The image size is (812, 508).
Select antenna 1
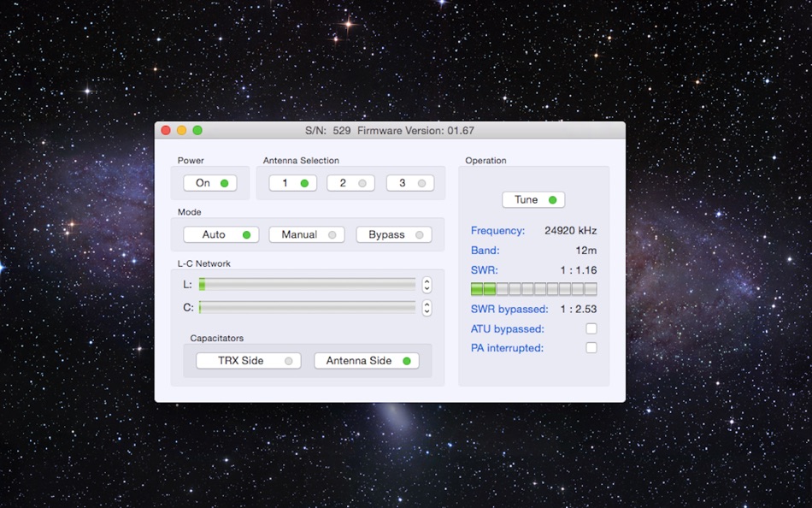[x=292, y=183]
